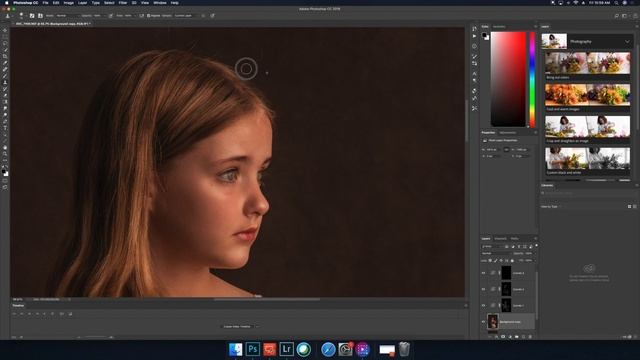Open the Image menu
This screenshot has height=360, width=640.
coord(68,3)
